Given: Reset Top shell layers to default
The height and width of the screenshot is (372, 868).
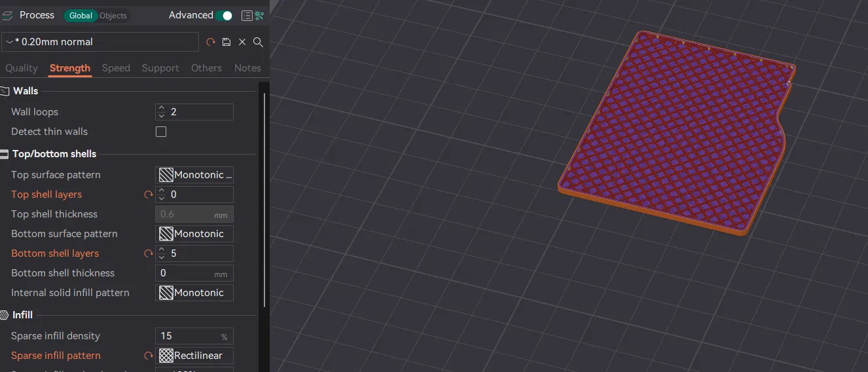Looking at the screenshot, I should [x=149, y=195].
